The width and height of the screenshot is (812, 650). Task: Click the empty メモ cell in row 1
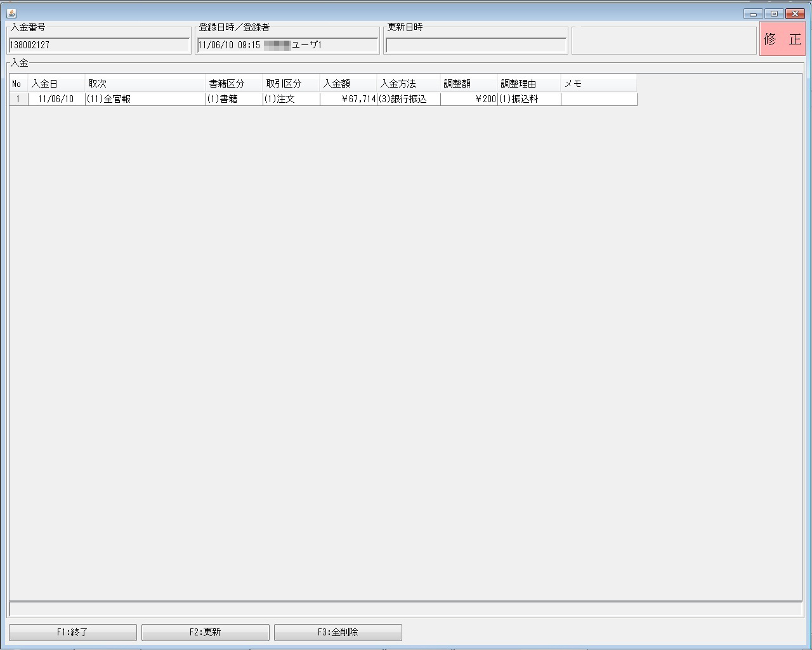598,99
